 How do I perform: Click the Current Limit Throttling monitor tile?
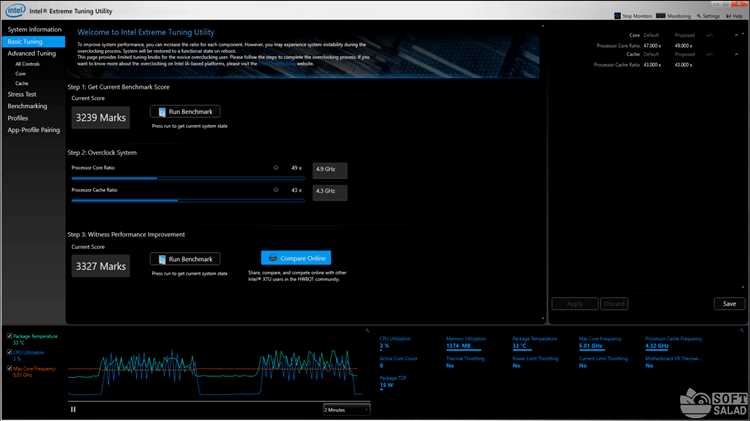pyautogui.click(x=603, y=362)
